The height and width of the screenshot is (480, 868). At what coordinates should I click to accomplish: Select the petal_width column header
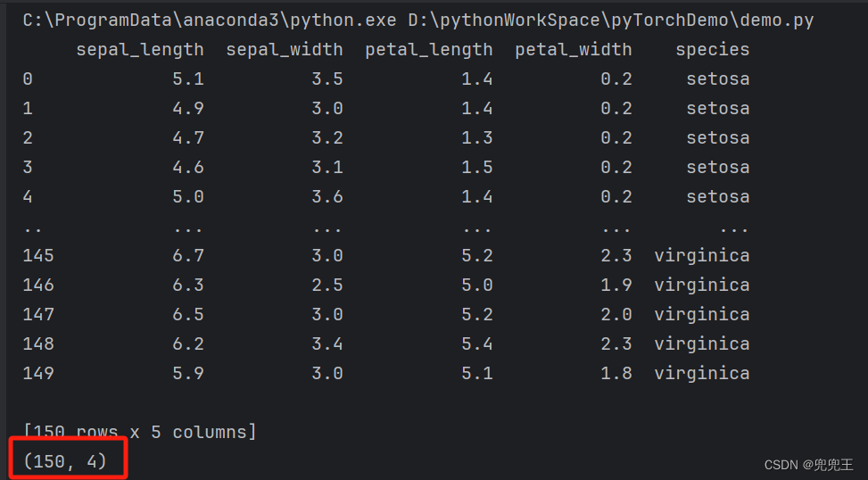[x=574, y=50]
